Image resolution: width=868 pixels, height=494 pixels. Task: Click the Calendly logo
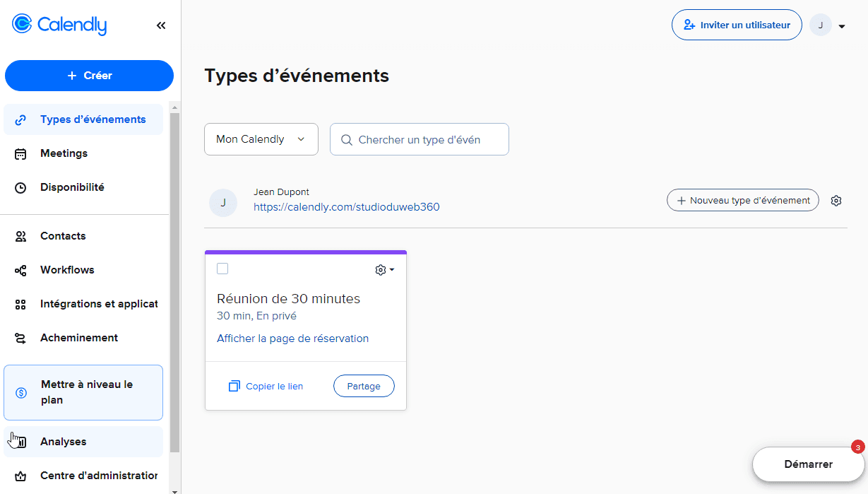coord(59,24)
